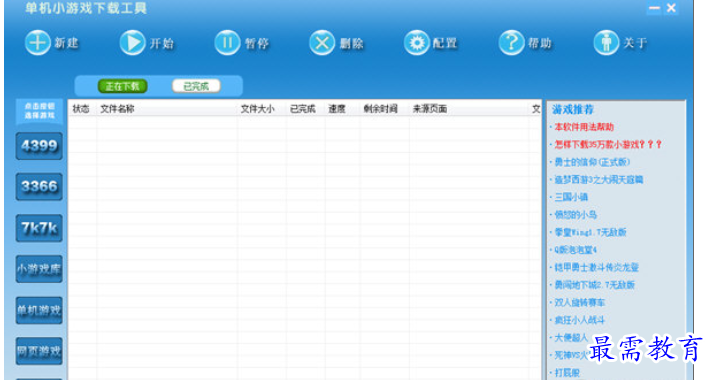Image resolution: width=711 pixels, height=380 pixels.
Task: Open the 勇士的信仰(正式版) game link
Action: tap(592, 162)
